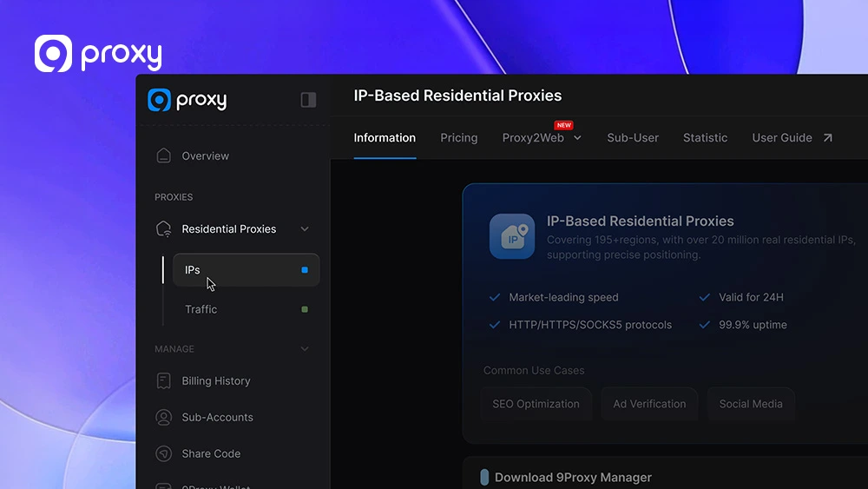Click the green indicator beside Traffic

tap(305, 309)
